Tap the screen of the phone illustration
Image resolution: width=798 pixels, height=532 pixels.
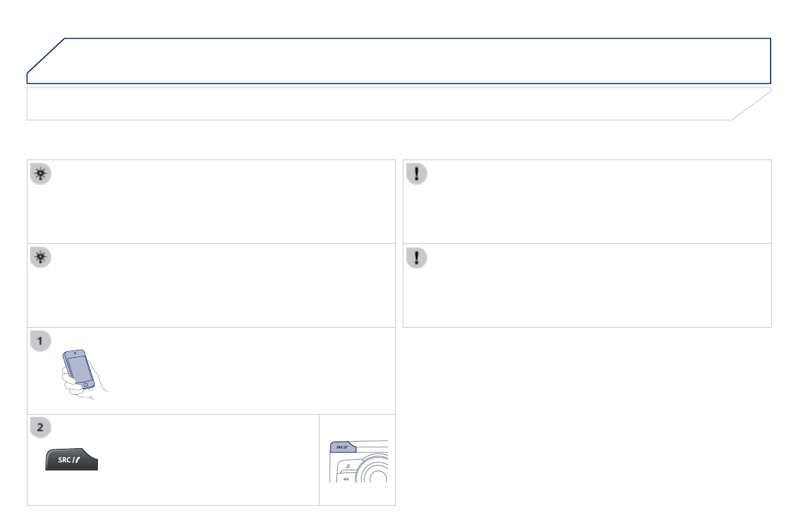point(79,369)
